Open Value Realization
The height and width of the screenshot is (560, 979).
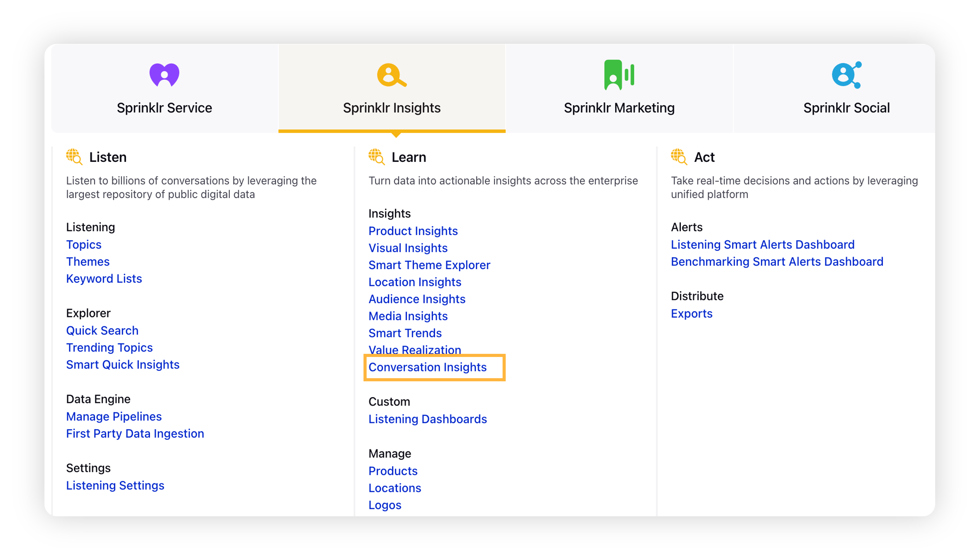[x=415, y=350]
